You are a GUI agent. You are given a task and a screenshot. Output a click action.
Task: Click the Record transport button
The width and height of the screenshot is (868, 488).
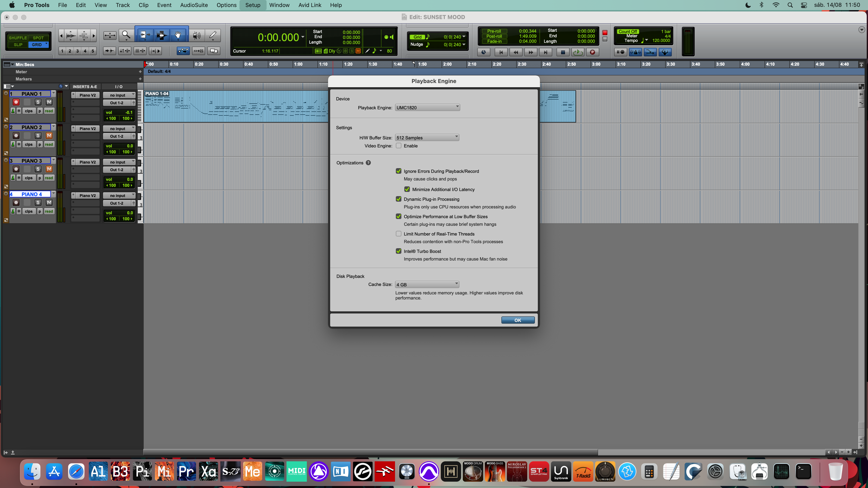point(592,52)
